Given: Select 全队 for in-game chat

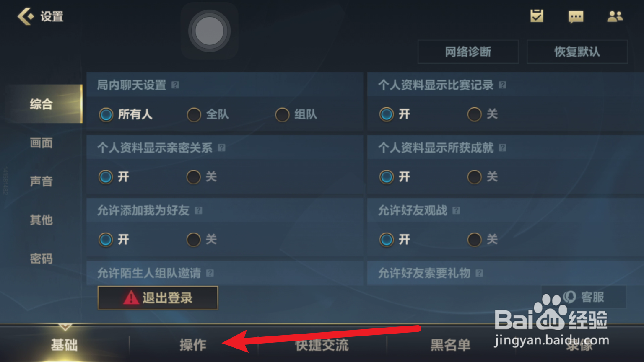Looking at the screenshot, I should tap(208, 114).
